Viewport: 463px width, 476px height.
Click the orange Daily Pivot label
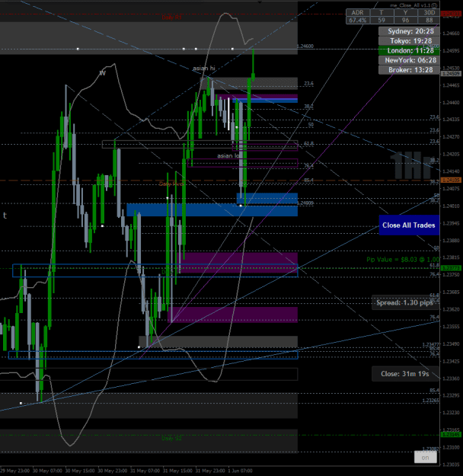pos(171,184)
